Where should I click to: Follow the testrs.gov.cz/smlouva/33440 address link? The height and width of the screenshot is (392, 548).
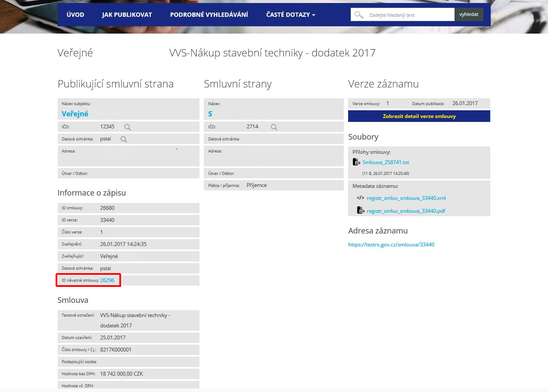point(391,245)
